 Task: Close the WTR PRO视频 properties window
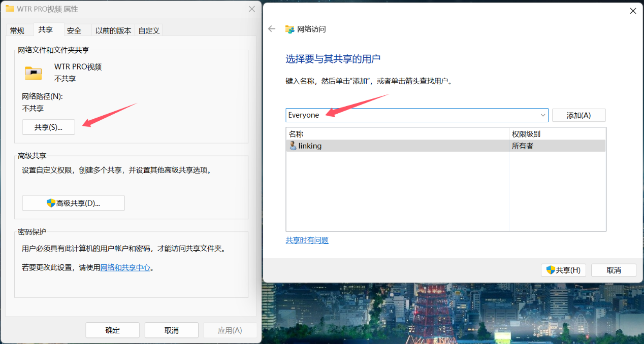(251, 9)
